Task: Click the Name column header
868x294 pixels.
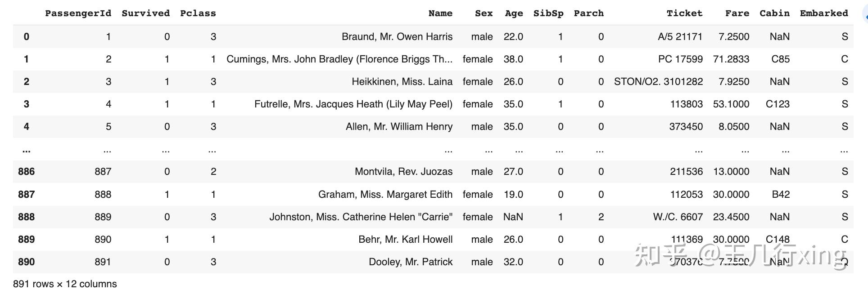Action: 440,13
